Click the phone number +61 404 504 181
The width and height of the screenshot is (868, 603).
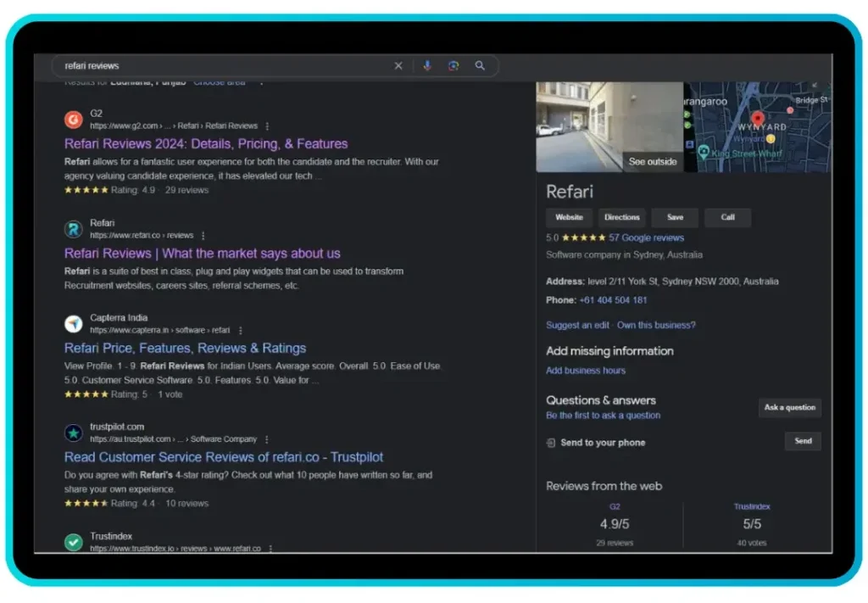[613, 300]
